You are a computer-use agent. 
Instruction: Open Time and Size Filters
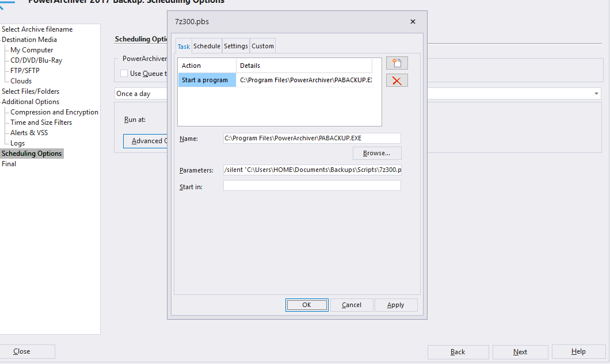click(41, 122)
